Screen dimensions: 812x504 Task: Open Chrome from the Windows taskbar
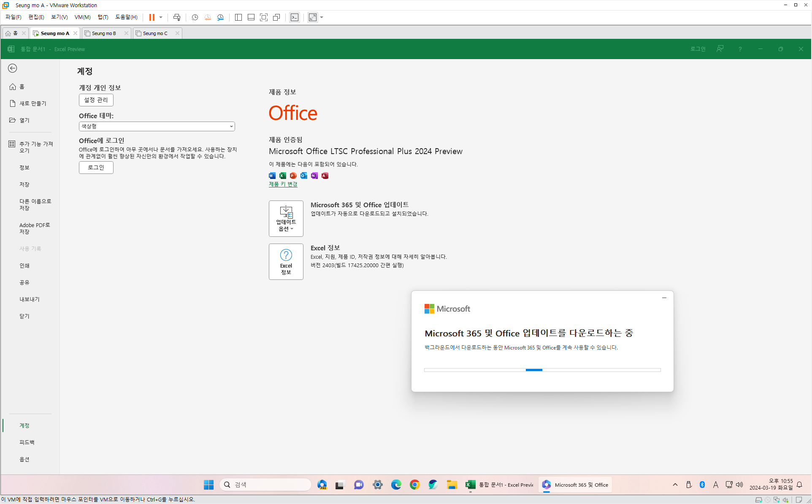(414, 485)
